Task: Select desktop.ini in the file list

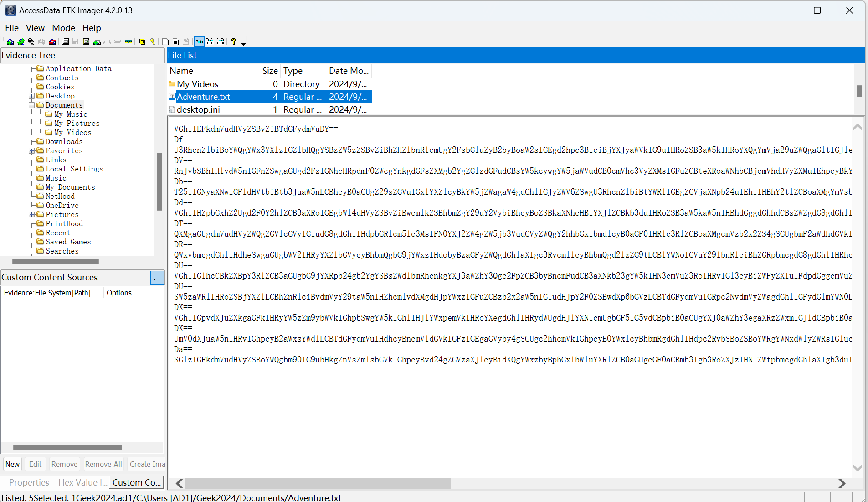Action: pyautogui.click(x=270, y=109)
